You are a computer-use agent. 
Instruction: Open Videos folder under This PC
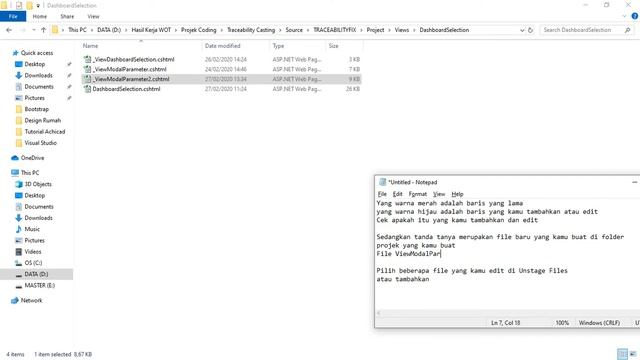pyautogui.click(x=33, y=251)
